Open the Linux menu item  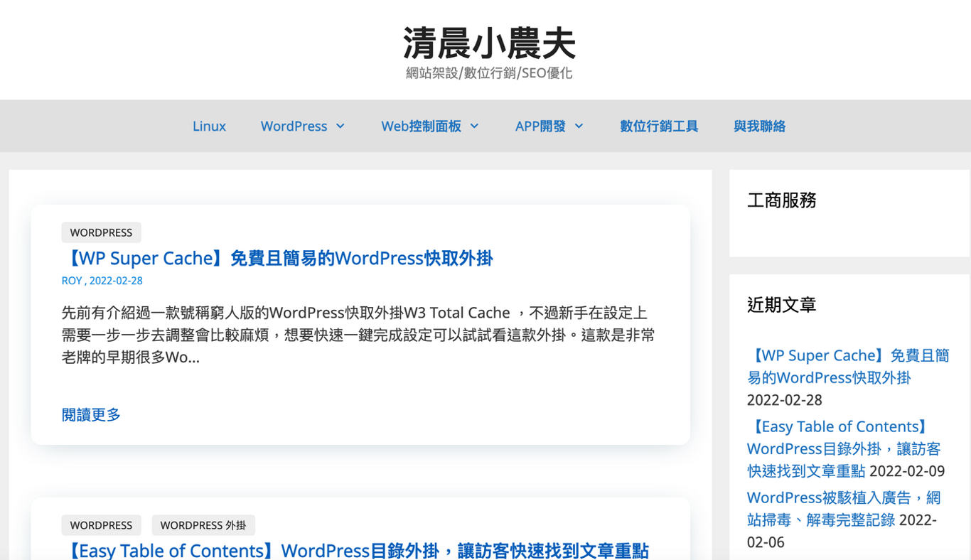(x=209, y=126)
